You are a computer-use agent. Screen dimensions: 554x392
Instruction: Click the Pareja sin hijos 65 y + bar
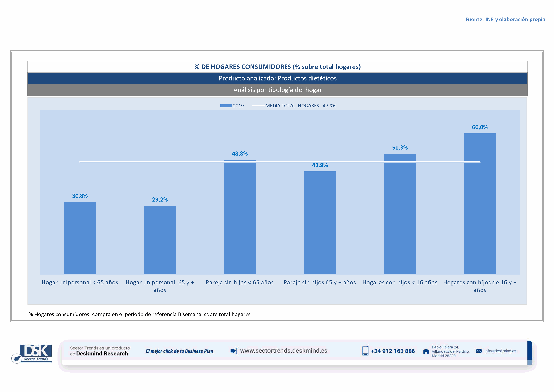[x=320, y=223]
